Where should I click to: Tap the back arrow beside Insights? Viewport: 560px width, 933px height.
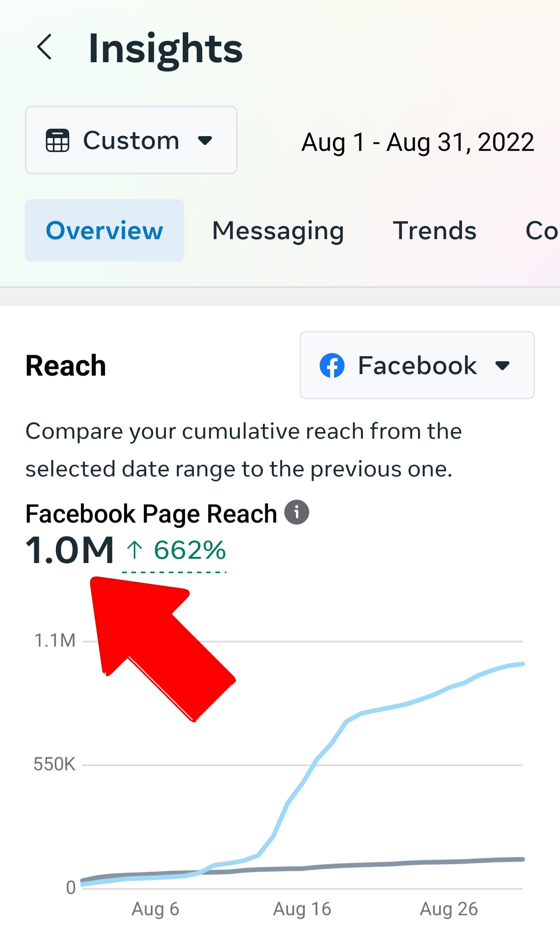coord(44,47)
